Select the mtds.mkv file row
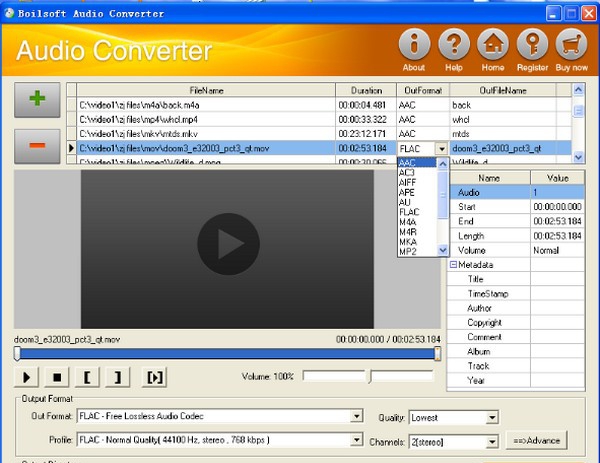 [320, 134]
